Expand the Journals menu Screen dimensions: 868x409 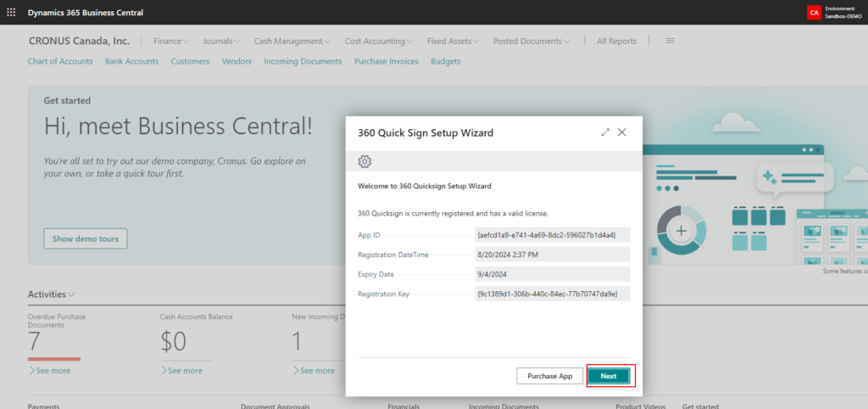pyautogui.click(x=221, y=41)
